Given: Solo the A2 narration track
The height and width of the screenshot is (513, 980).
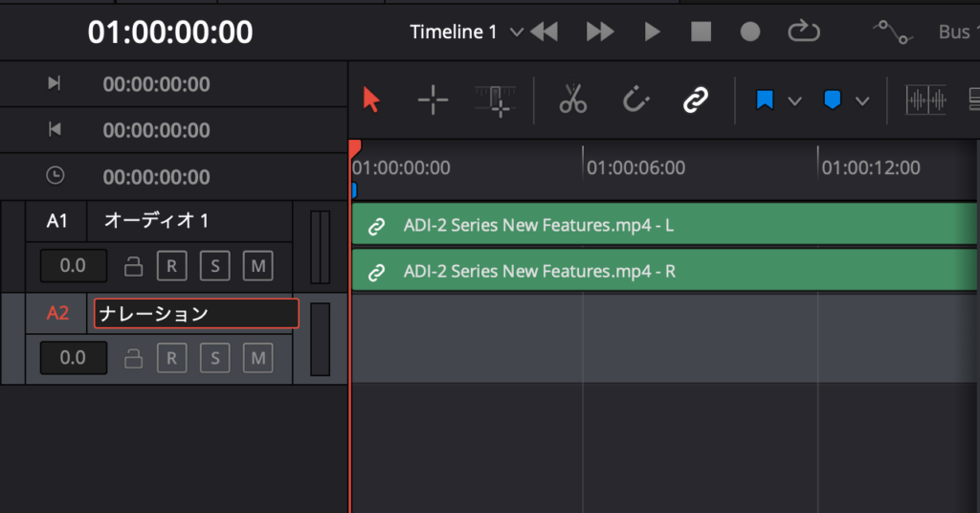Looking at the screenshot, I should pyautogui.click(x=214, y=359).
